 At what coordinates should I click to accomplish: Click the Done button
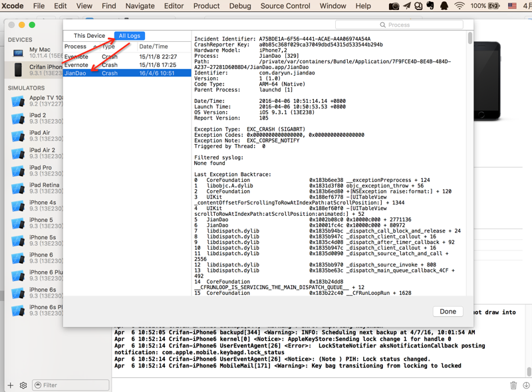coord(448,312)
